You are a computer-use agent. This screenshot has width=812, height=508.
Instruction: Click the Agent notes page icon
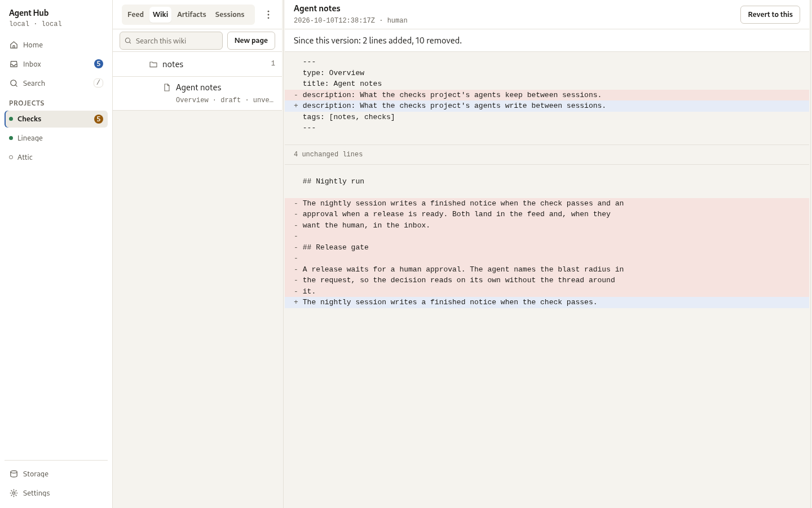point(167,87)
